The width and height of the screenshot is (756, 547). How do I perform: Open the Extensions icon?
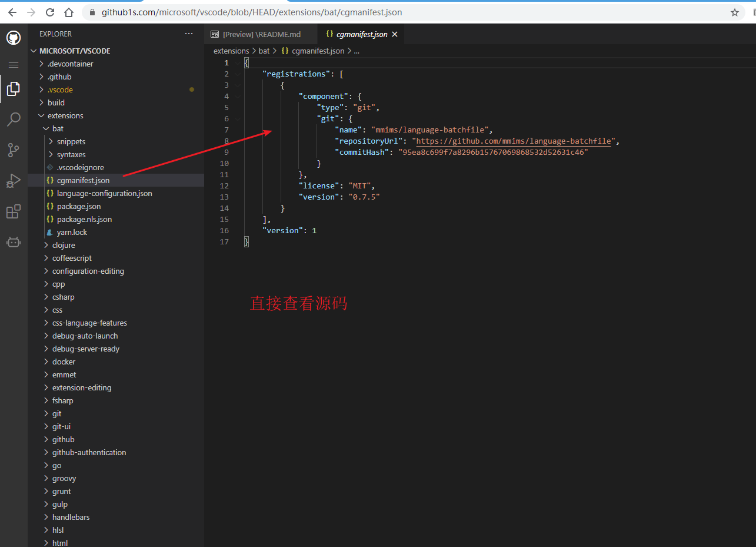14,211
